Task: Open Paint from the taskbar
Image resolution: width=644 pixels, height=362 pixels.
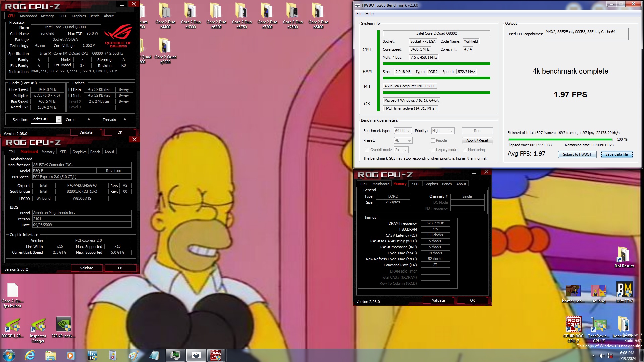Action: pos(133,355)
